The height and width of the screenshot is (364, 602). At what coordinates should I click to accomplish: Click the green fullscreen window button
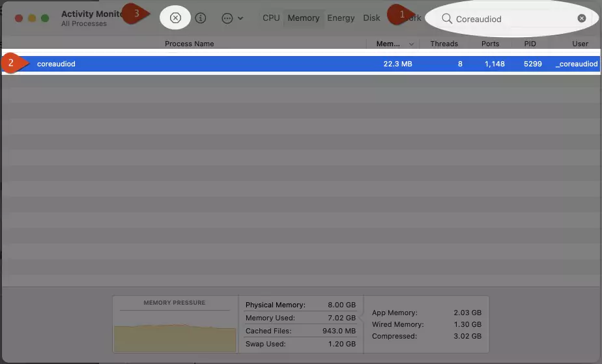pos(45,18)
